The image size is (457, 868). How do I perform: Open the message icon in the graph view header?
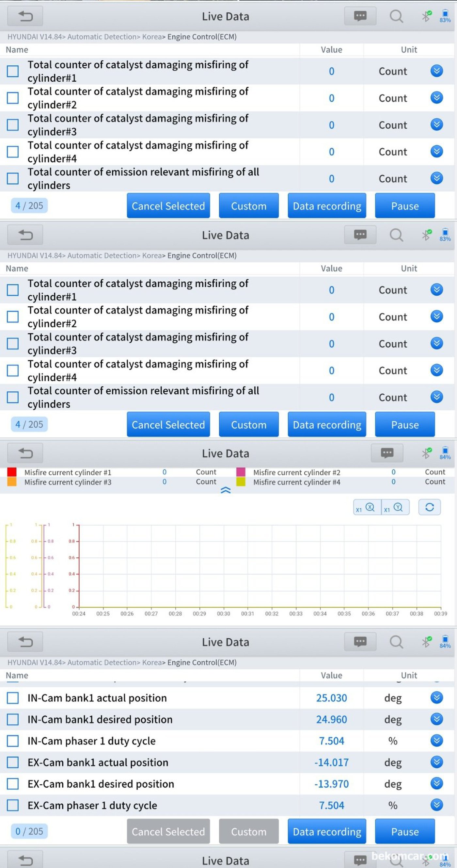tap(386, 453)
